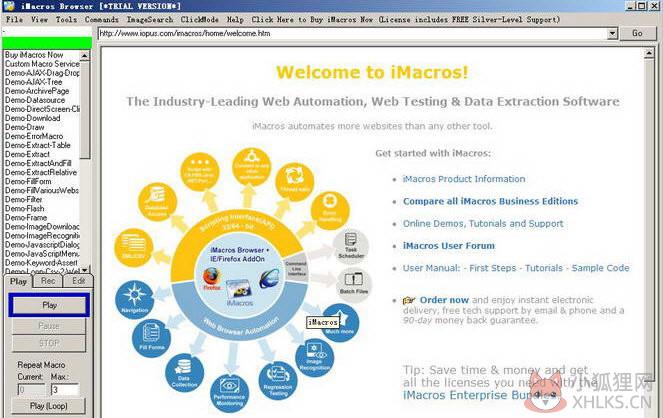Click the Buy iMacros Now menu item
663x418 pixels.
pos(405,19)
